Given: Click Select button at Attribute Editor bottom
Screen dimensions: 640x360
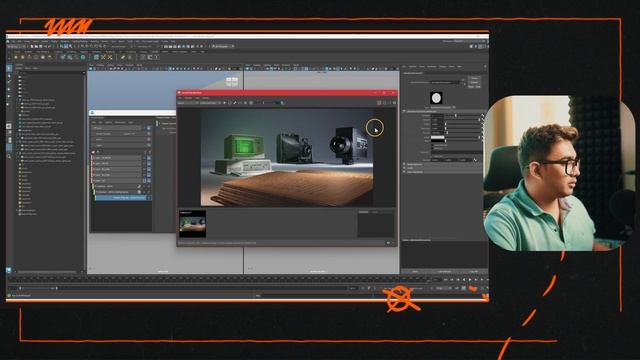Looking at the screenshot, I should pos(415,271).
